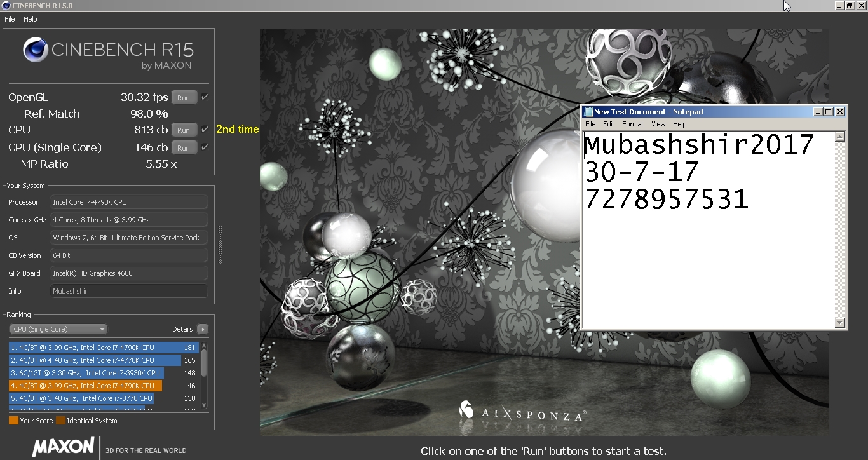Open the Cinebench File menu
The height and width of the screenshot is (460, 868).
[10, 19]
